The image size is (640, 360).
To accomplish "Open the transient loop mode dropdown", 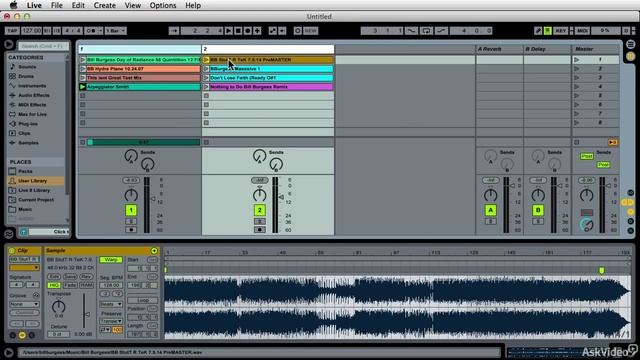I will point(105,329).
